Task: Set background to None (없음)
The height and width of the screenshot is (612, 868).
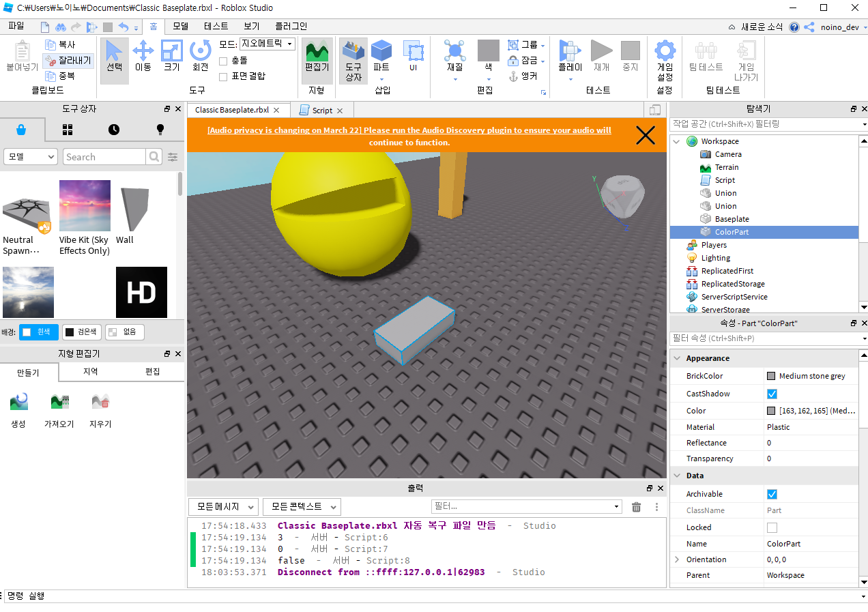Action: tap(124, 332)
